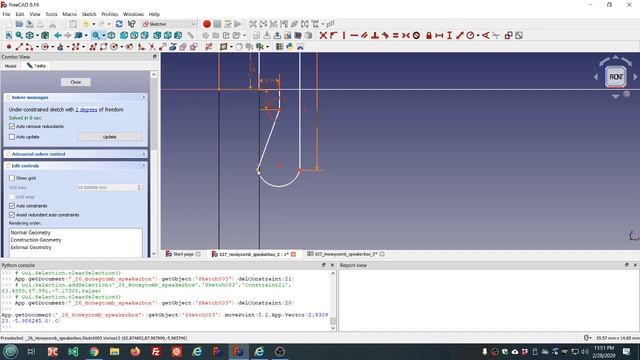Open the Edit menu
The image size is (640, 360).
click(x=20, y=14)
